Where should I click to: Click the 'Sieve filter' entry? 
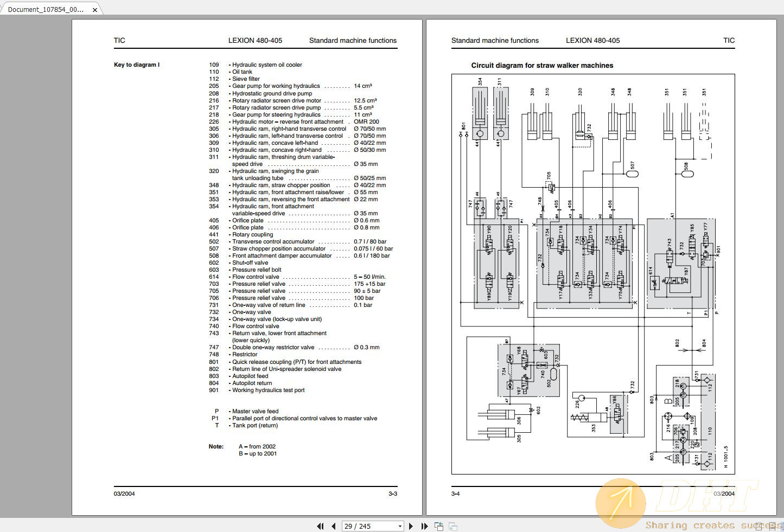[246, 79]
